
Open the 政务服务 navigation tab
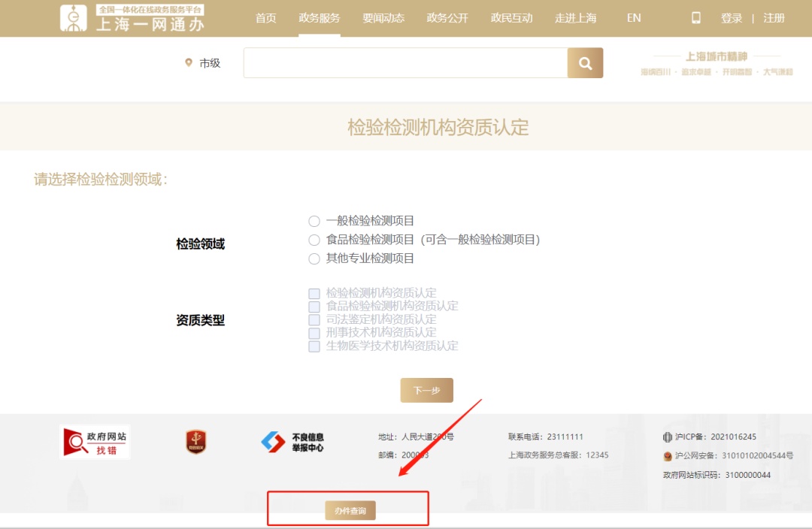point(319,18)
